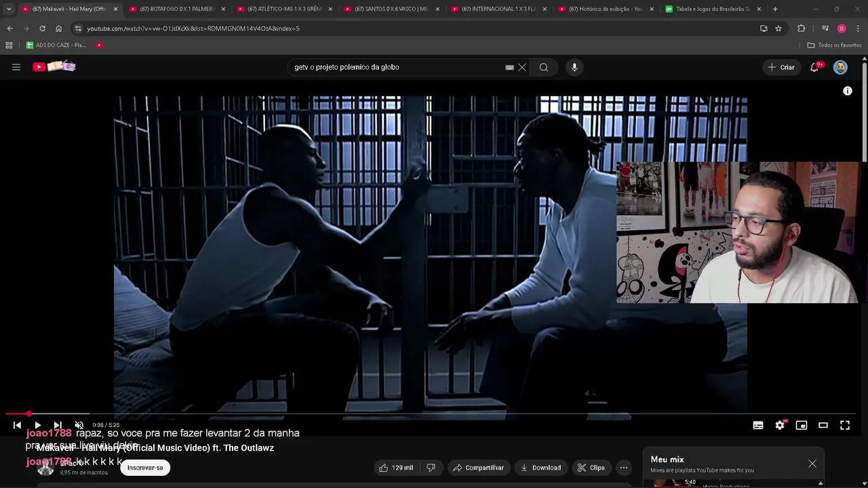The height and width of the screenshot is (488, 868).
Task: Close the Meu mix playlist panel
Action: (x=812, y=464)
